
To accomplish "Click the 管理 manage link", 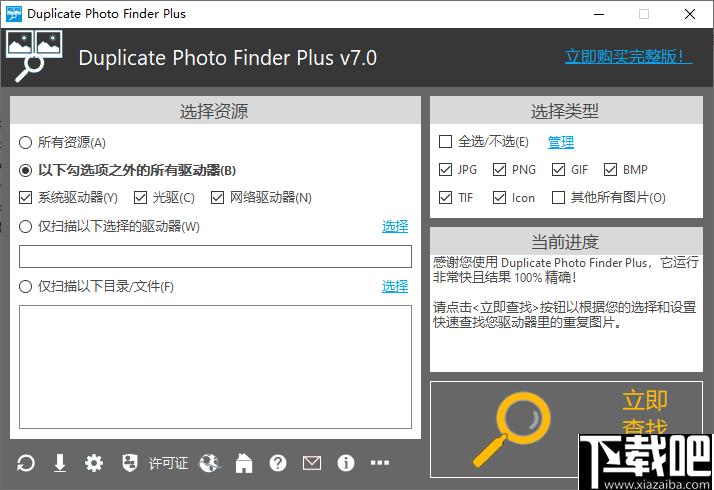I will coord(561,142).
